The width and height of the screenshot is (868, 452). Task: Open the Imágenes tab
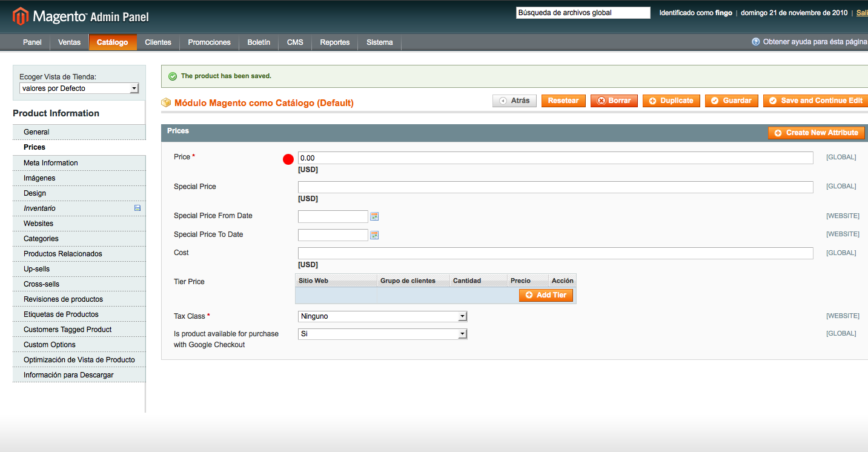(79, 178)
